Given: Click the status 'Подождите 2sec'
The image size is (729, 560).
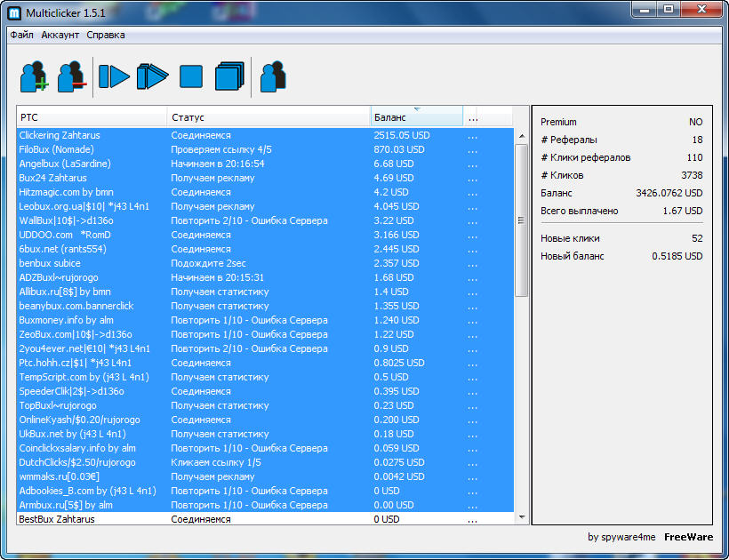Looking at the screenshot, I should [208, 263].
